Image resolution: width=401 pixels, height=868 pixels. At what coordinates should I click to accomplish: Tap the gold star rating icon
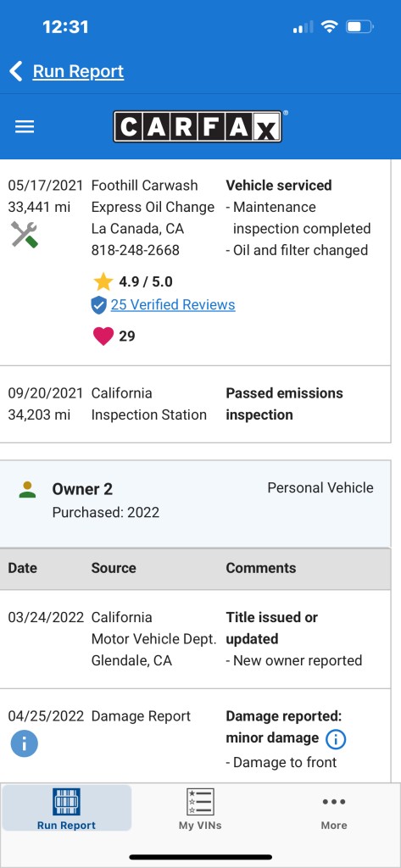(103, 281)
